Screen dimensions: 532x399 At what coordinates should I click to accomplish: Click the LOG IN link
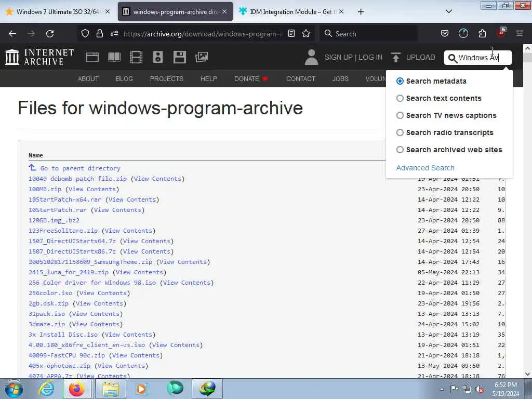[370, 57]
